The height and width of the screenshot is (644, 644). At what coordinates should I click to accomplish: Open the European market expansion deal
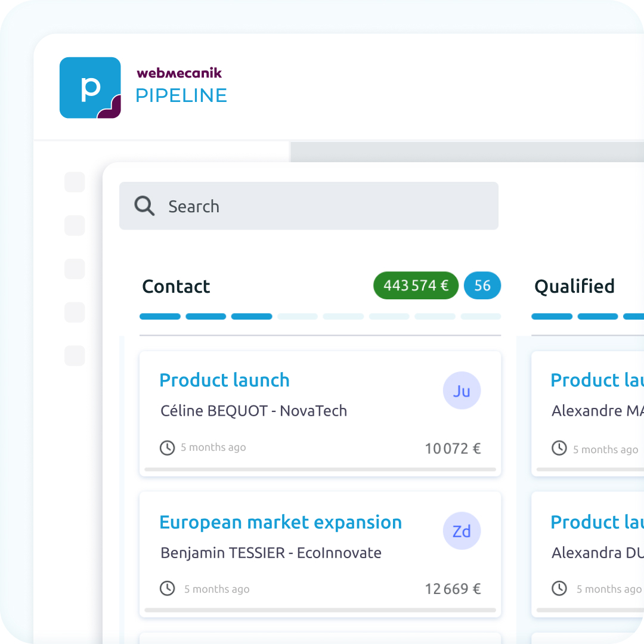[280, 522]
